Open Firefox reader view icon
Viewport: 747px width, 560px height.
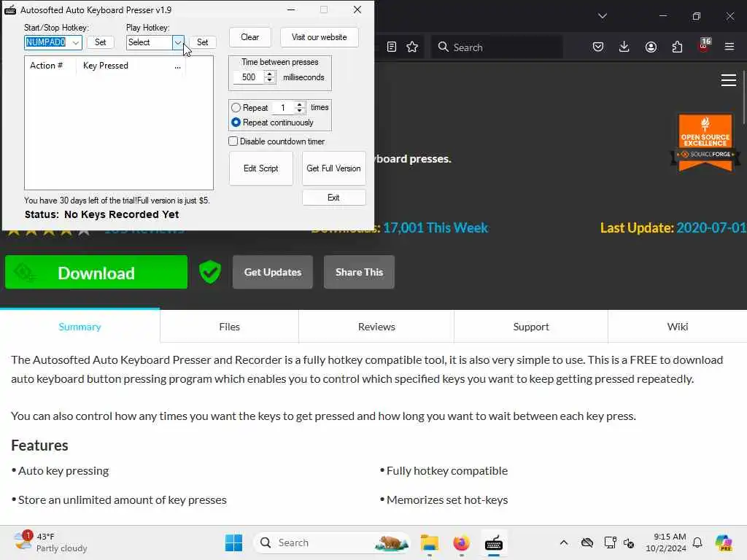pos(392,47)
